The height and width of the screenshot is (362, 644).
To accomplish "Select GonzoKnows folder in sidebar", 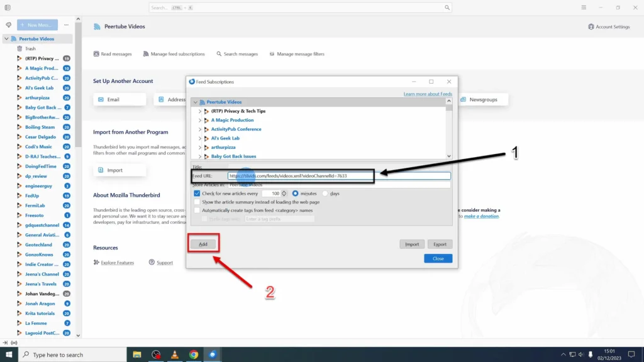I will [39, 255].
